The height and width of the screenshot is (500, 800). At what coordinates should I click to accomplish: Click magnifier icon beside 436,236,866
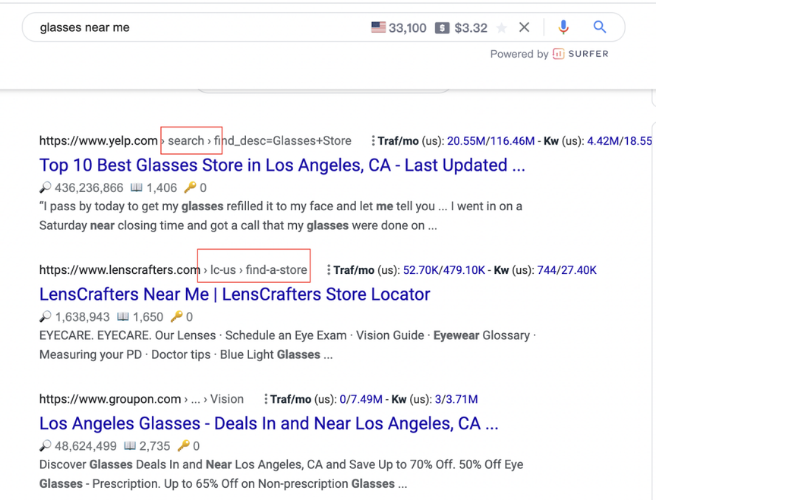tap(45, 188)
